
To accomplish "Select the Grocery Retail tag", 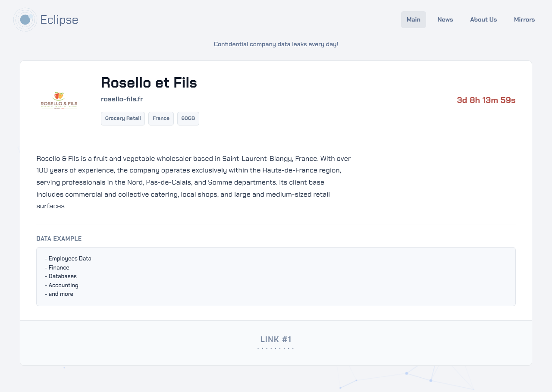I will click(x=123, y=119).
